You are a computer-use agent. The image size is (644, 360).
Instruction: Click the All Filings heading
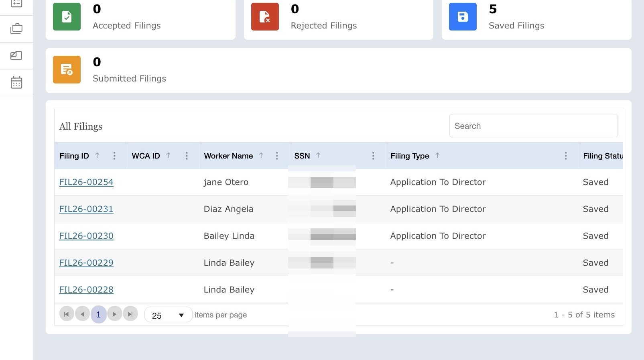click(x=81, y=126)
